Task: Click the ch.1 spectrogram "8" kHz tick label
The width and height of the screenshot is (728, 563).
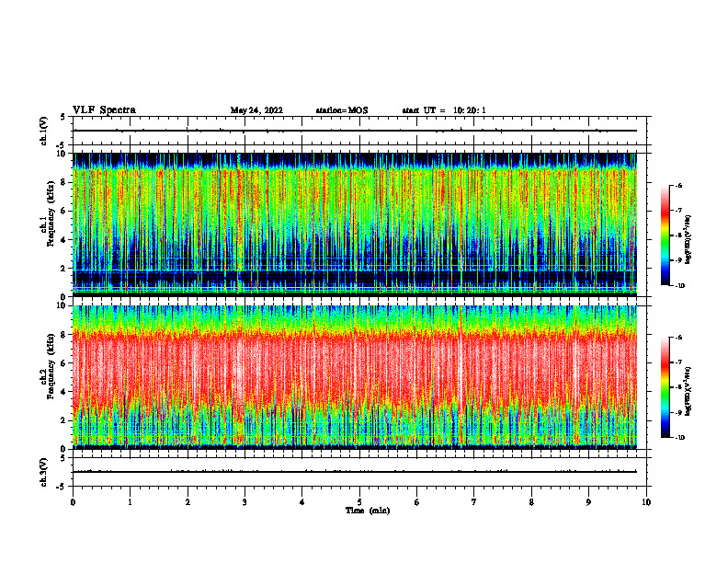Action: (x=64, y=182)
